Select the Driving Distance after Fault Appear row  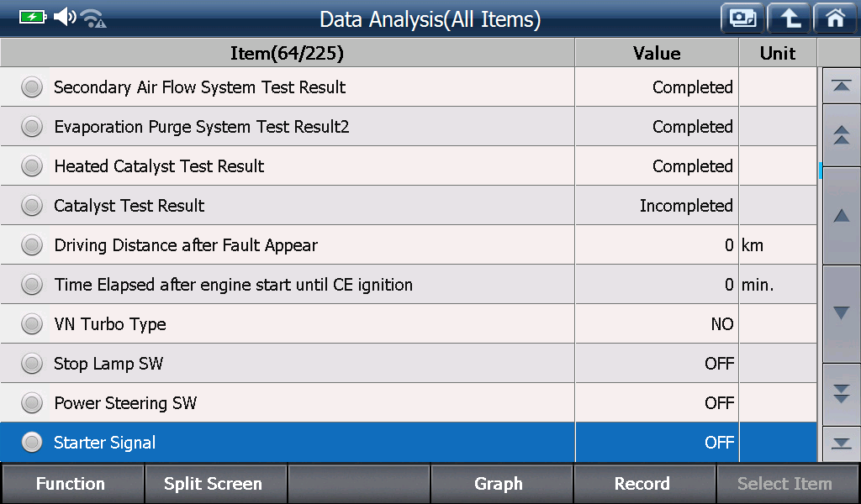coord(409,245)
